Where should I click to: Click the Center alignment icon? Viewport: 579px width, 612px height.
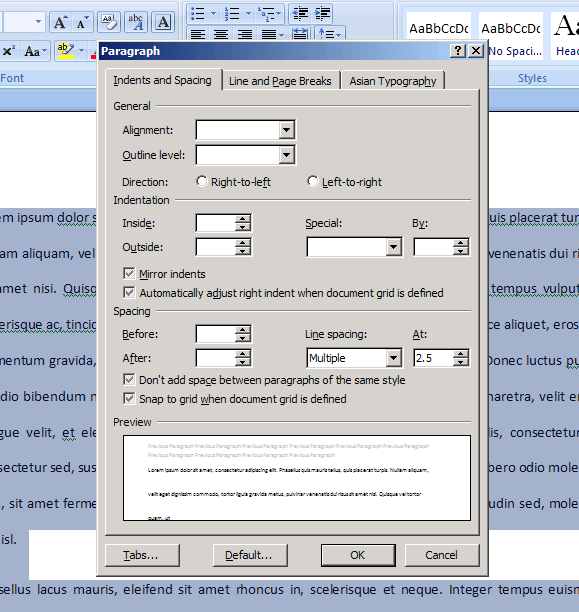pos(221,34)
